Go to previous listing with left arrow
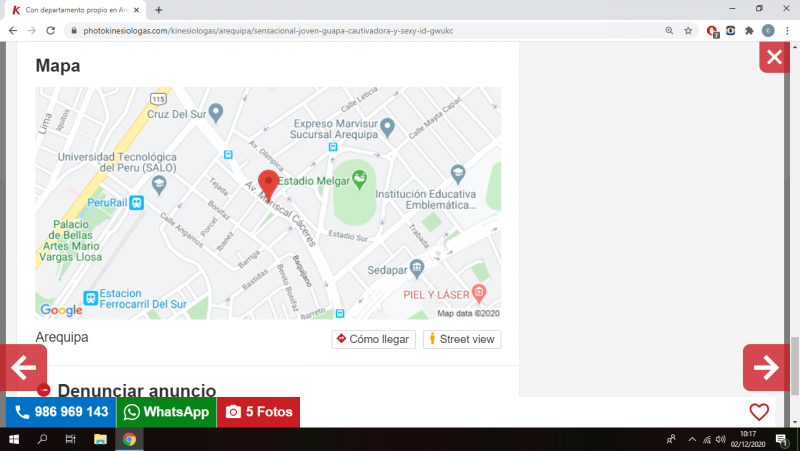Screen dimensions: 800x451 23,368
